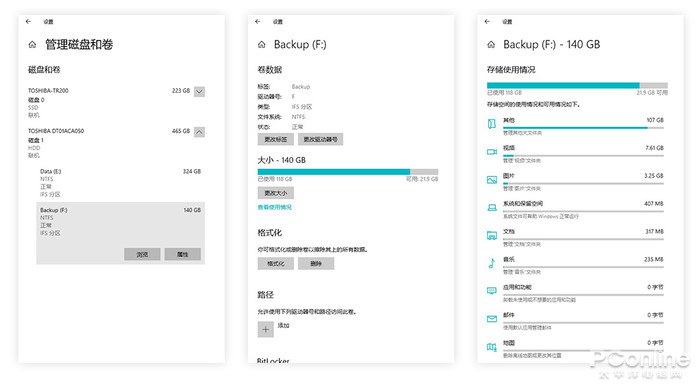Click the 地图 maps icon
Viewport: 700px width, 387px height.
click(492, 347)
